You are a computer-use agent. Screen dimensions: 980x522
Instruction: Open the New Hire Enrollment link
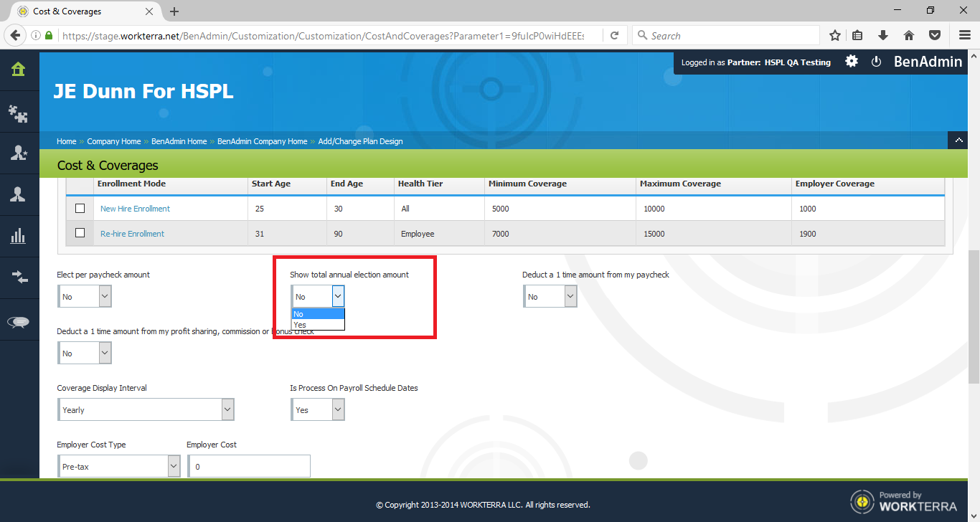pos(135,209)
